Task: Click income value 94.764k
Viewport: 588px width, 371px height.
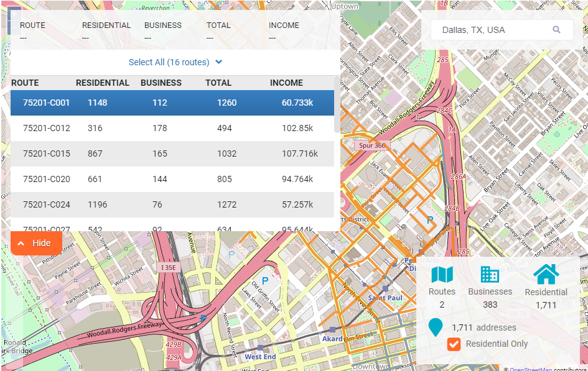Action: 297,179
